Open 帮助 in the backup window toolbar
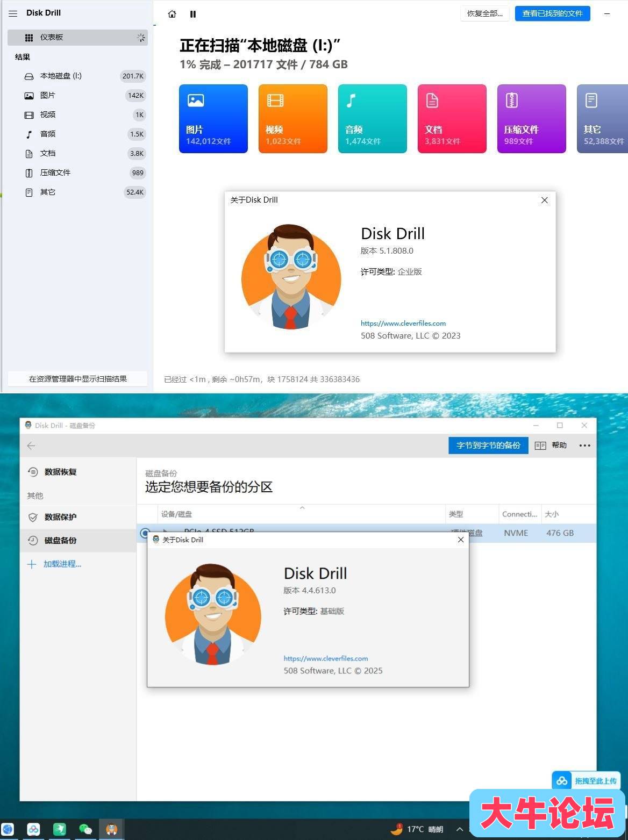The image size is (628, 840). [551, 445]
